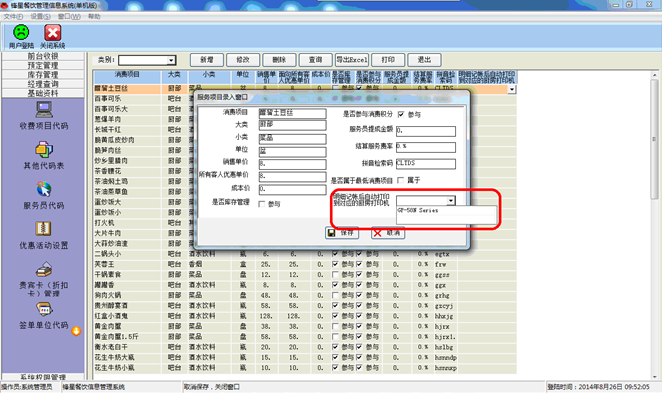662x393 pixels.
Task: Click the 关闭系统 red X icon
Action: click(x=52, y=33)
